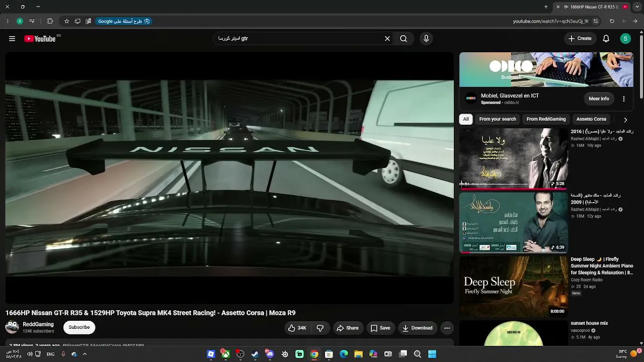Open more actions for the video
The width and height of the screenshot is (644, 362).
(447, 328)
